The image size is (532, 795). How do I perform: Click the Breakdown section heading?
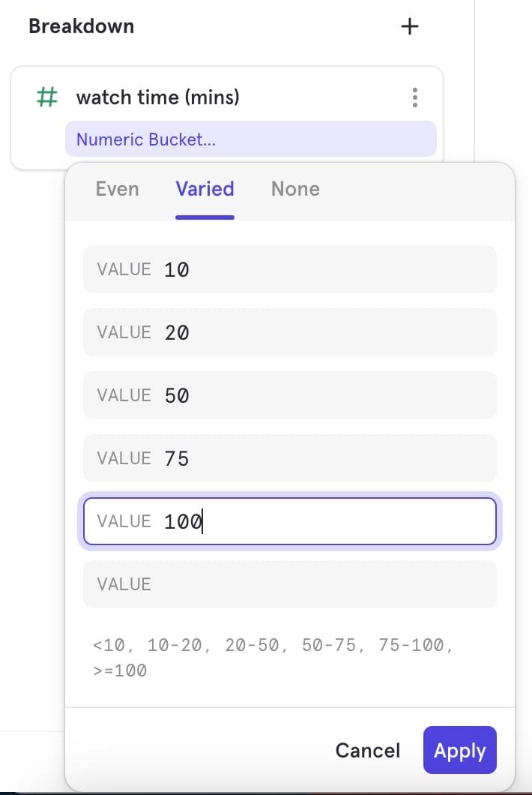(x=81, y=26)
